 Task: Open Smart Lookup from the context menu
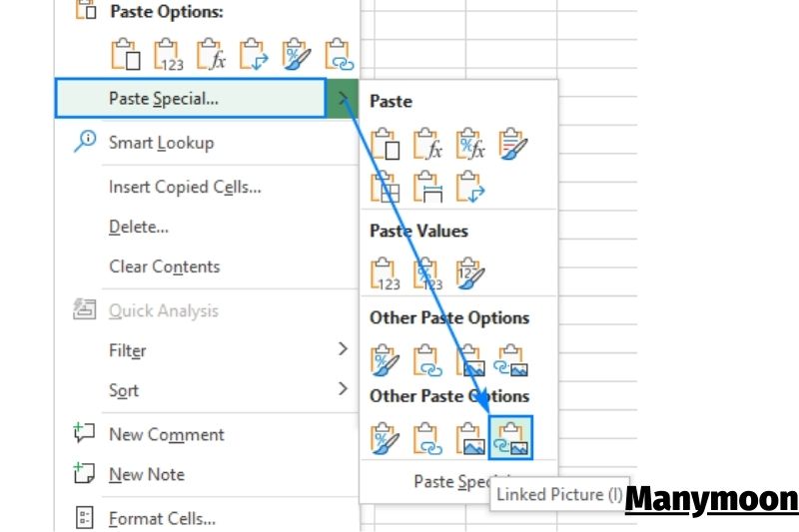[160, 143]
